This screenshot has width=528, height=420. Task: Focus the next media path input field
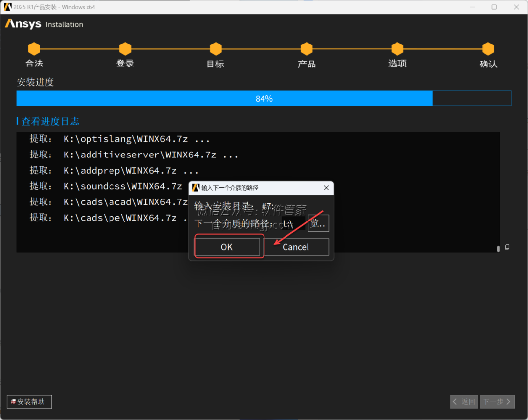tap(293, 223)
